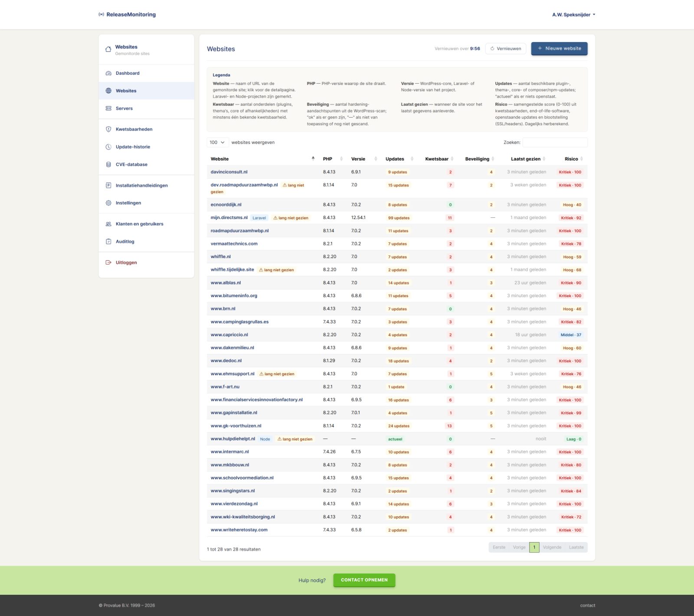Screen dimensions: 694x616
Task: Go to Kwetsbaarheden menu item
Action: coord(146,129)
